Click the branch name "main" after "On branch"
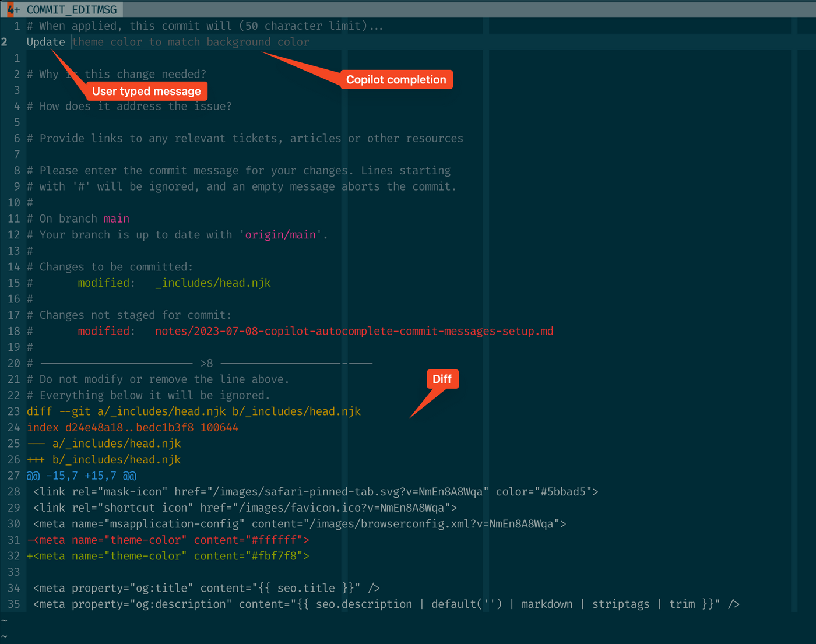 tap(117, 219)
